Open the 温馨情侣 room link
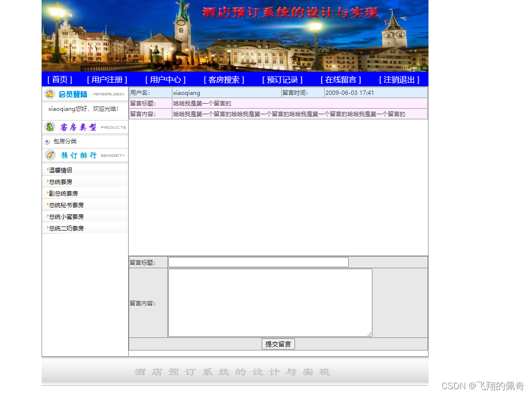Image resolution: width=532 pixels, height=395 pixels. (60, 170)
